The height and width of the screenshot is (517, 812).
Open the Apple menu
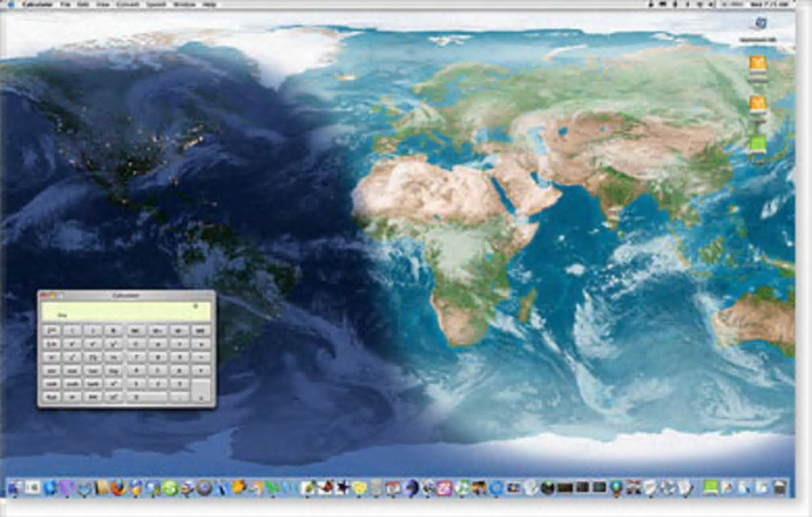pos(10,5)
